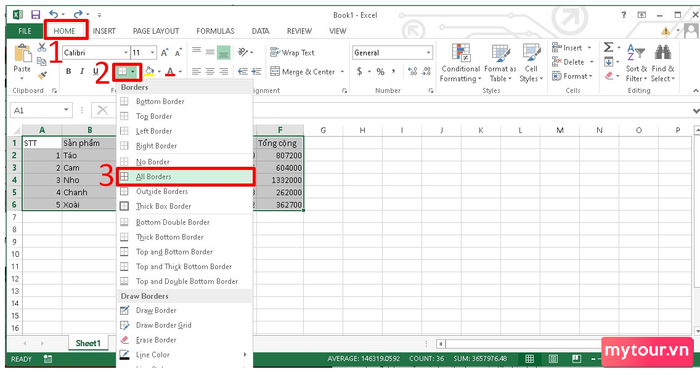This screenshot has width=700, height=375.
Task: Click the Cut scissors icon
Action: pyautogui.click(x=42, y=47)
